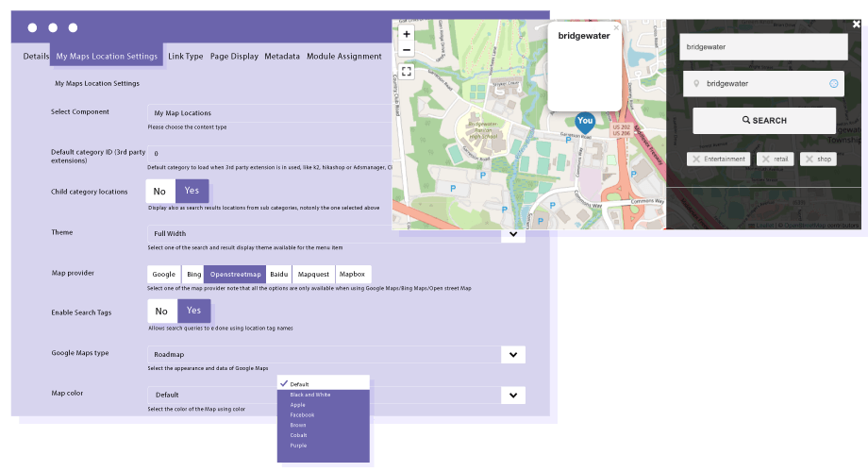The width and height of the screenshot is (868, 472).
Task: Click the map zoom out minus button
Action: [407, 49]
